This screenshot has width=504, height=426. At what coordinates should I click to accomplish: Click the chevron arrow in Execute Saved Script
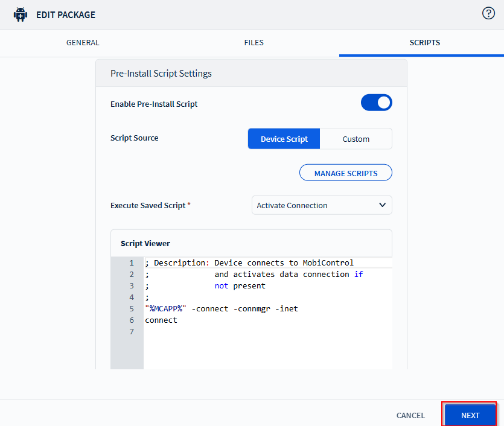coord(382,205)
